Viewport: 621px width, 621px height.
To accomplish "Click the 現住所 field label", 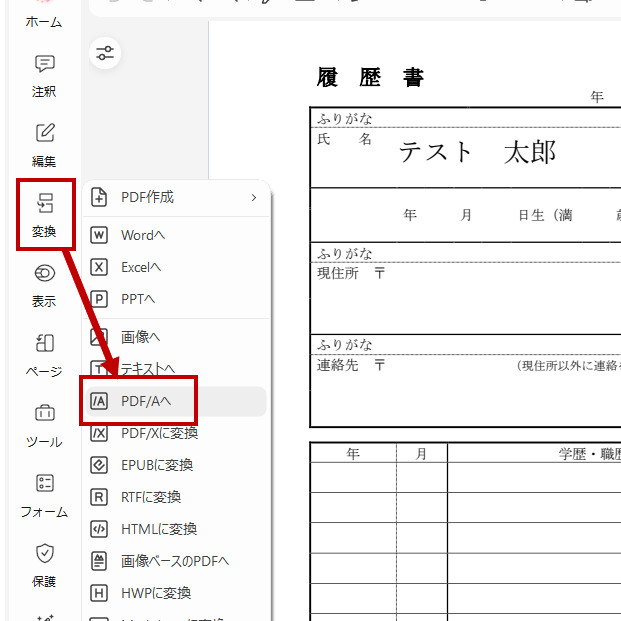I will coord(338,273).
